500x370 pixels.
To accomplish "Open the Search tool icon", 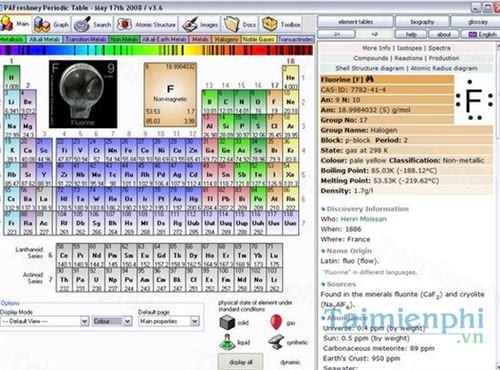I will (x=82, y=24).
